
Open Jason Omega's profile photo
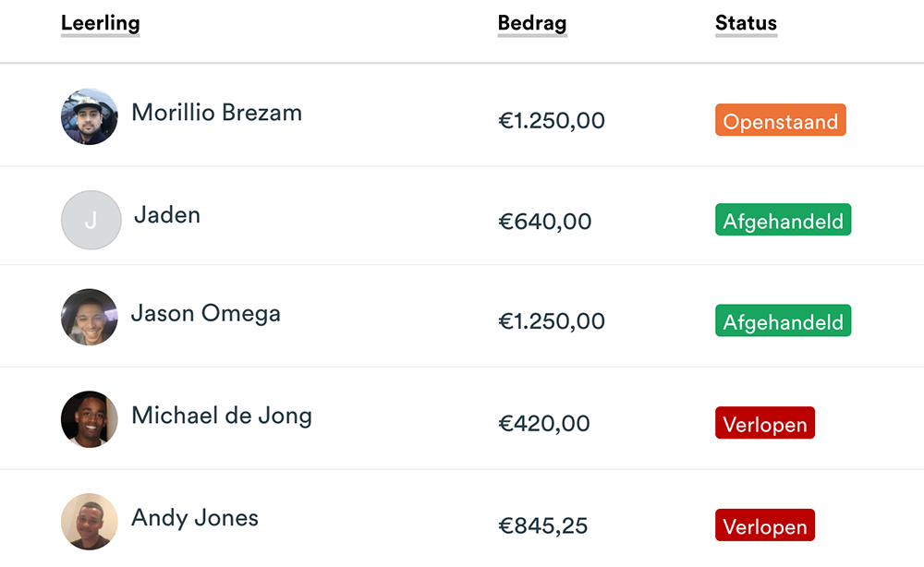pos(90,318)
